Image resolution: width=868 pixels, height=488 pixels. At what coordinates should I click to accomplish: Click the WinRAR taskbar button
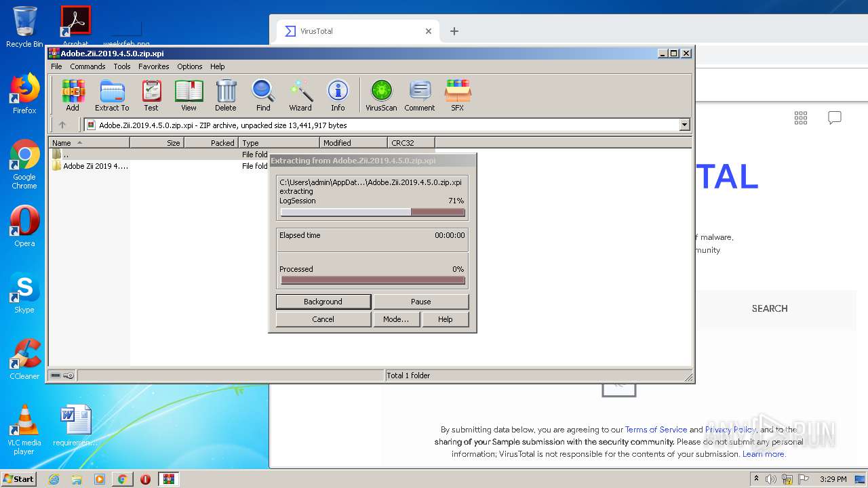pos(168,479)
